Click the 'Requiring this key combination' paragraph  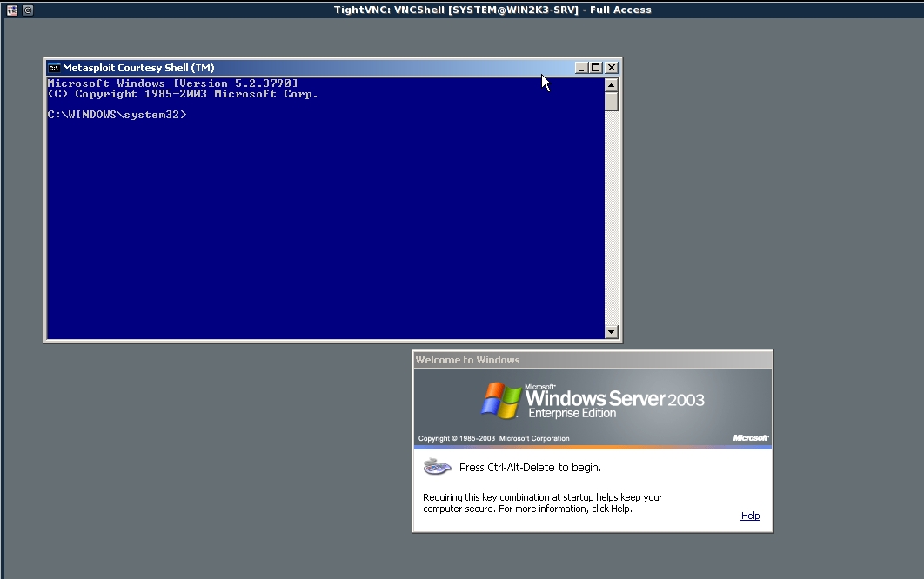pyautogui.click(x=543, y=503)
